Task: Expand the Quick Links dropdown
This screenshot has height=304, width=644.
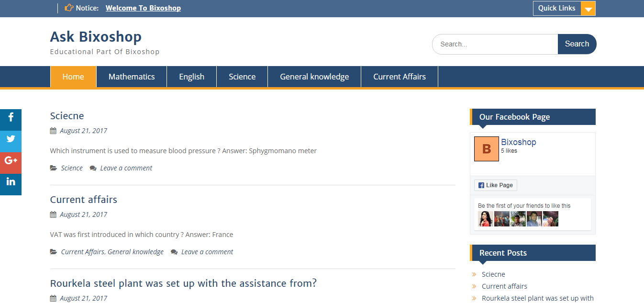Action: 588,9
